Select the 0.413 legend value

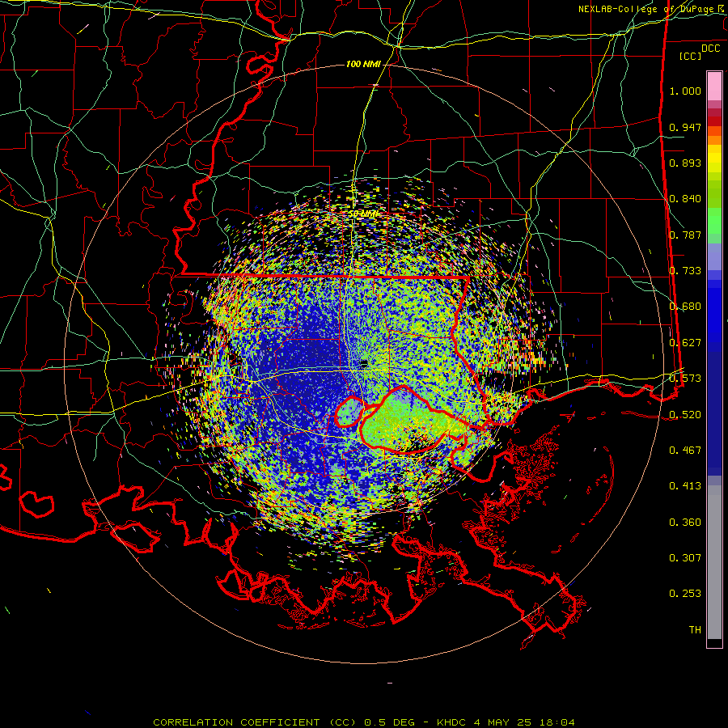click(685, 486)
